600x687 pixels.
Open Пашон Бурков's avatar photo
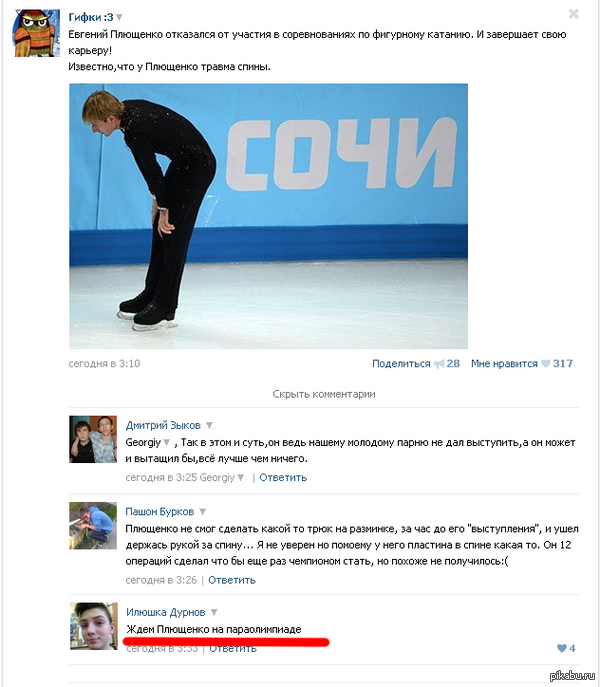(x=93, y=525)
